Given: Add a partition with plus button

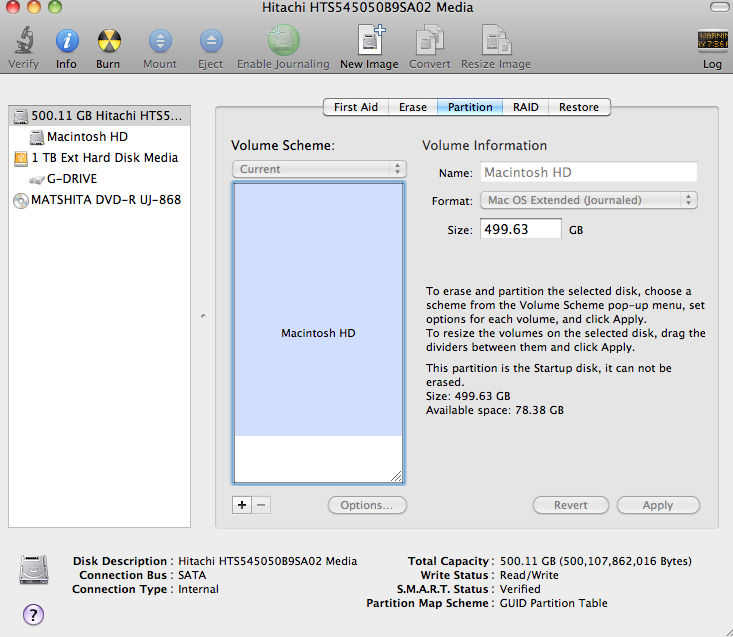Looking at the screenshot, I should pyautogui.click(x=242, y=505).
